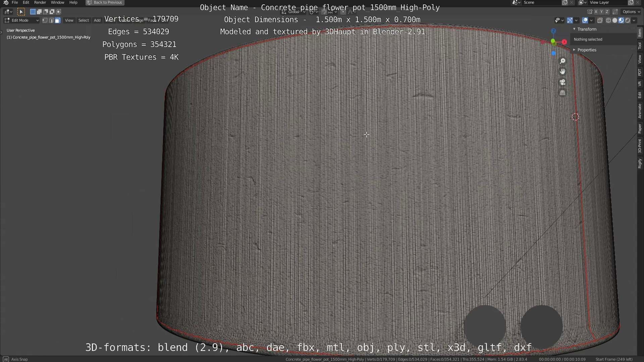Toggle show gizmo button
The width and height of the screenshot is (644, 362).
pos(570,20)
